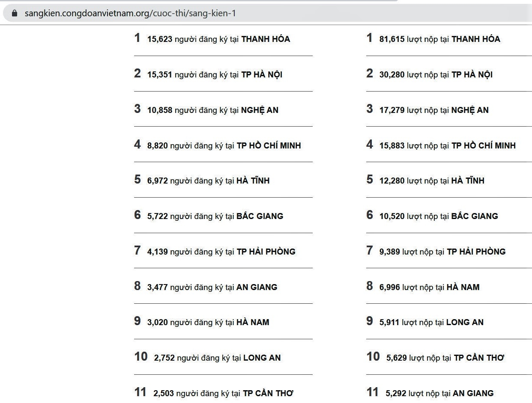Click 5,911 lượt nộp LONG AN entry
This screenshot has width=532, height=403.
431,322
